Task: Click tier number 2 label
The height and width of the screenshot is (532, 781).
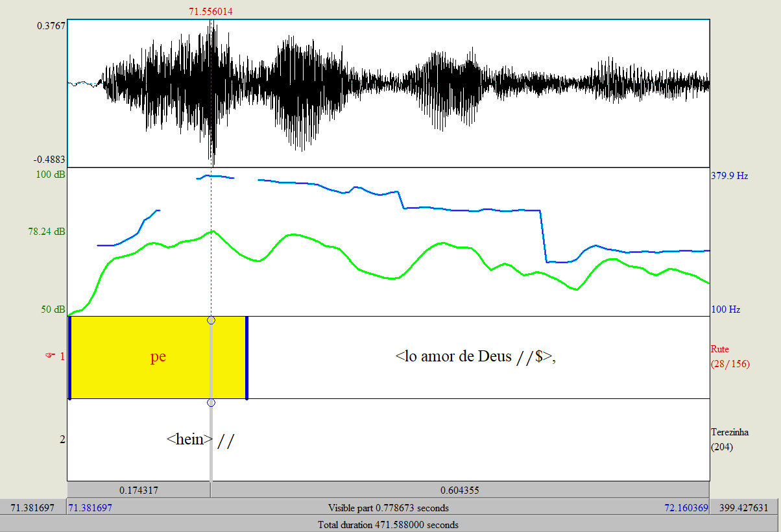Action: [62, 439]
